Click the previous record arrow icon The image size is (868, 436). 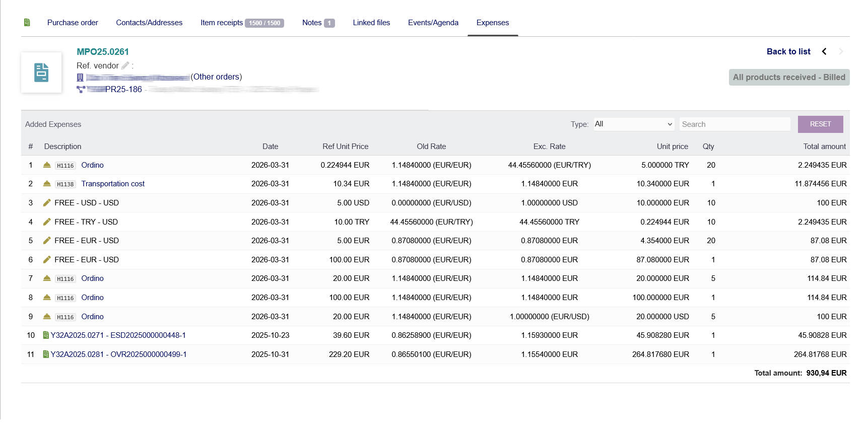[x=824, y=51]
